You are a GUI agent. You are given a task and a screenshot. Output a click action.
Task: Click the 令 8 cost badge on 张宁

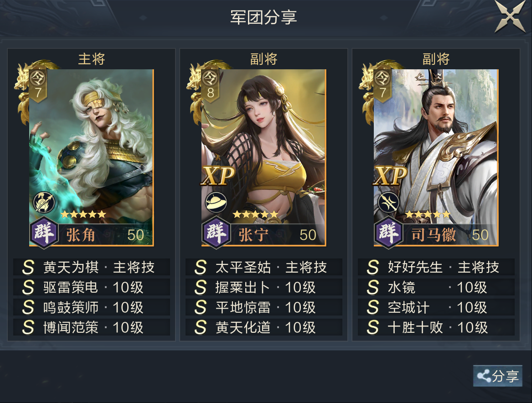click(210, 85)
